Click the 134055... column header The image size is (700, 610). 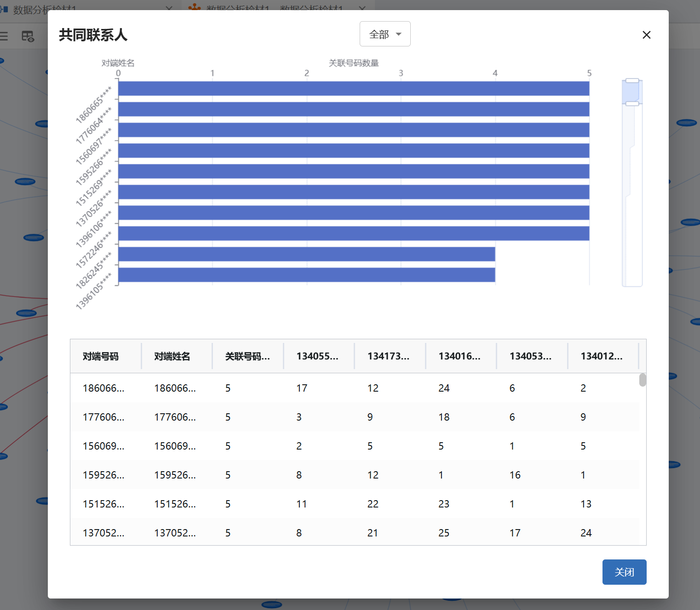(317, 356)
